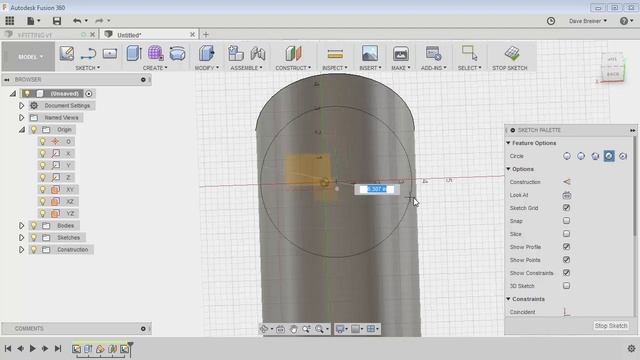Select the Construct plane icon

[x=293, y=53]
